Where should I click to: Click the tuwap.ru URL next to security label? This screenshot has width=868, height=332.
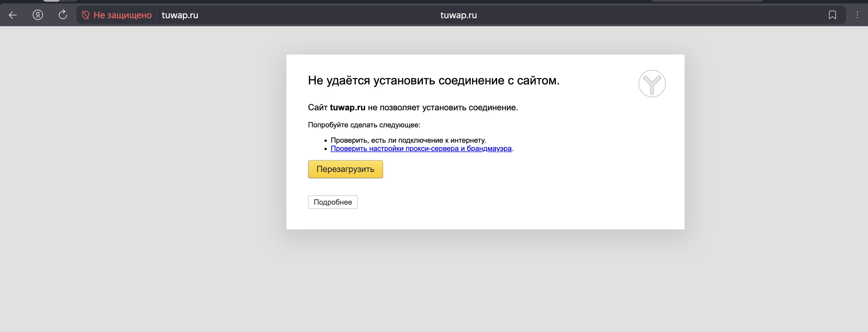pyautogui.click(x=180, y=15)
